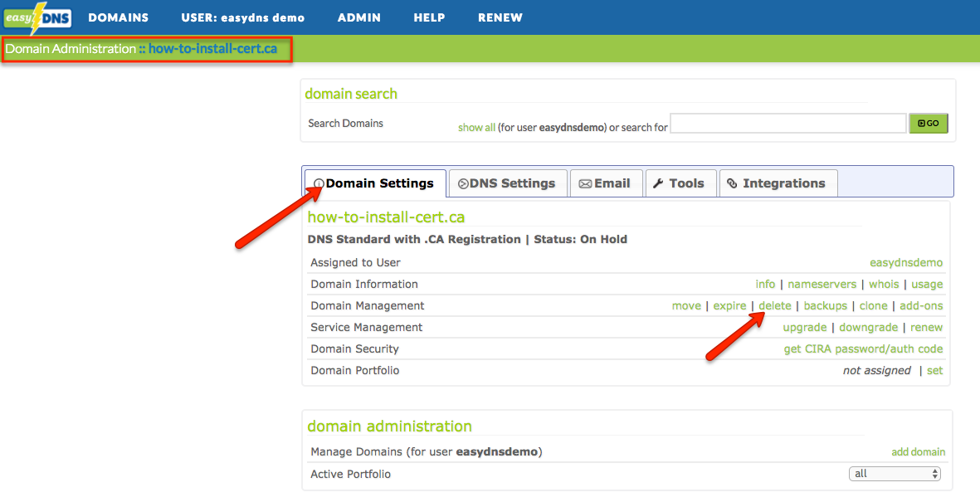Image resolution: width=980 pixels, height=502 pixels.
Task: Click how-to-install-cert.ca breadcrumb link
Action: [212, 49]
